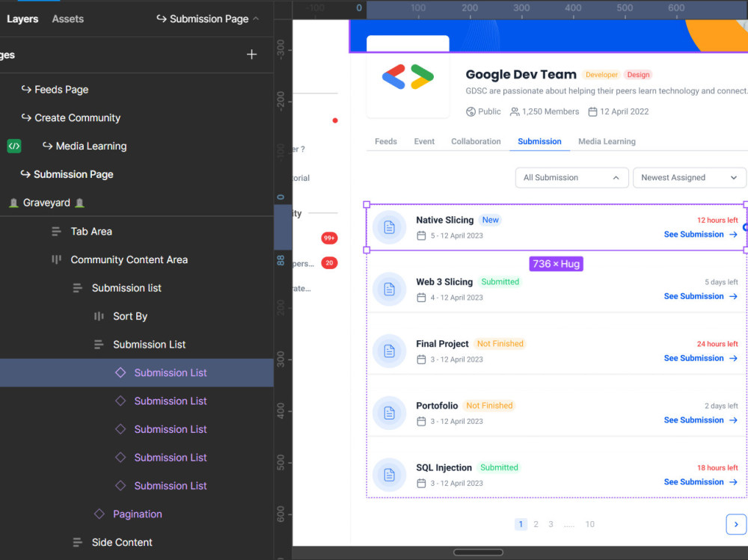Select the Submission tab

click(x=539, y=141)
